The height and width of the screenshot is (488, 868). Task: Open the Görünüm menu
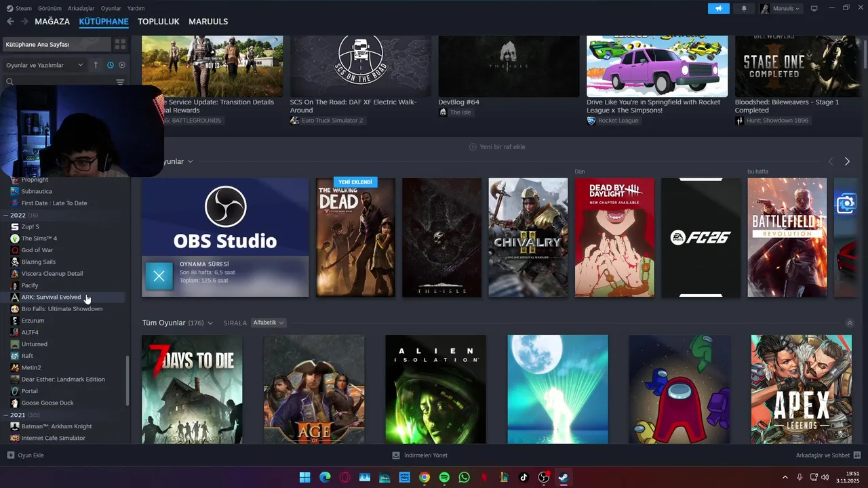(x=50, y=8)
